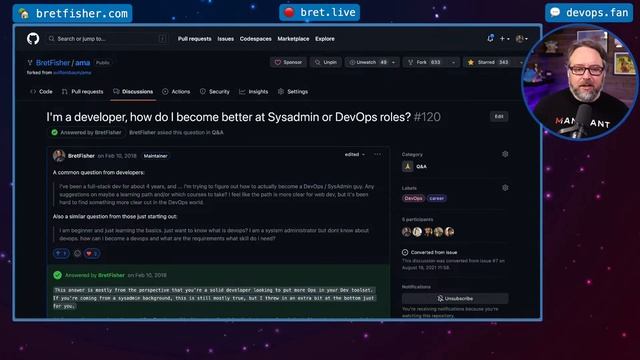Focus the Search or jump to field
640x360 pixels.
coord(108,39)
